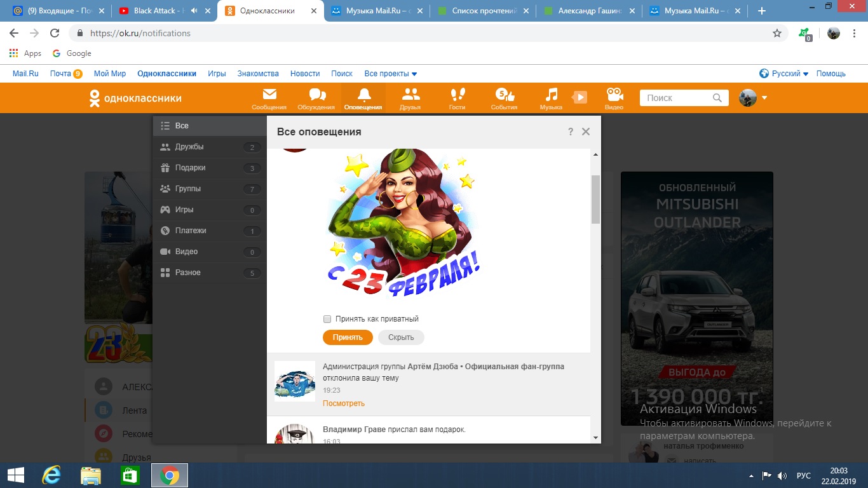Open Владимир Граве profile link

point(354,430)
